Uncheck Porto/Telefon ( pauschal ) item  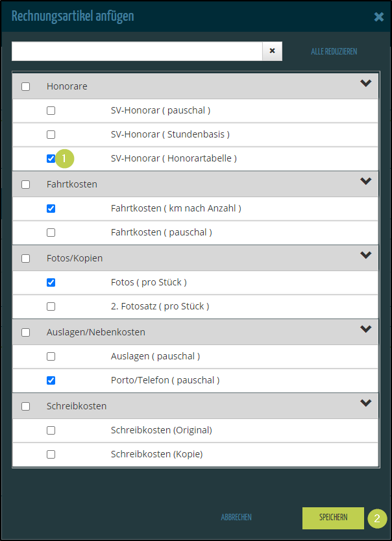tap(51, 380)
